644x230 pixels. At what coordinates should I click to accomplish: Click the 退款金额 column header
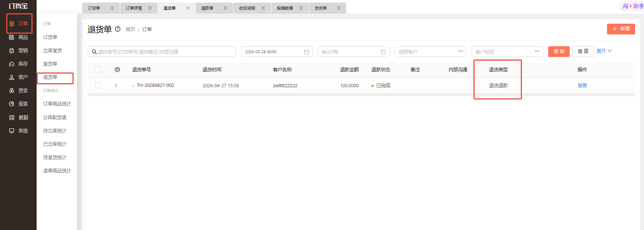click(349, 70)
